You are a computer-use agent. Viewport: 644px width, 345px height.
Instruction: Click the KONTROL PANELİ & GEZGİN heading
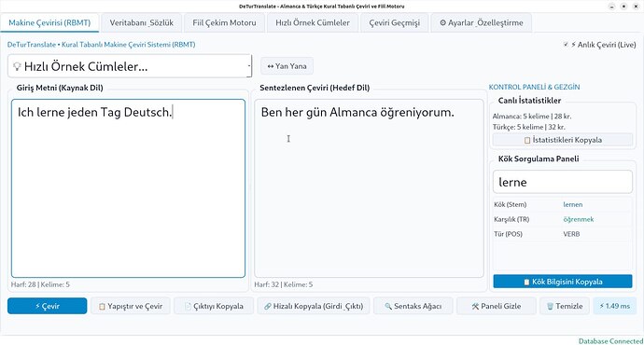(x=534, y=87)
